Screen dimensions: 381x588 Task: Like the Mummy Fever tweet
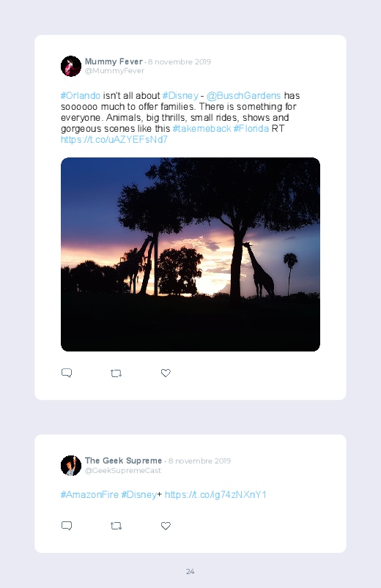click(166, 373)
